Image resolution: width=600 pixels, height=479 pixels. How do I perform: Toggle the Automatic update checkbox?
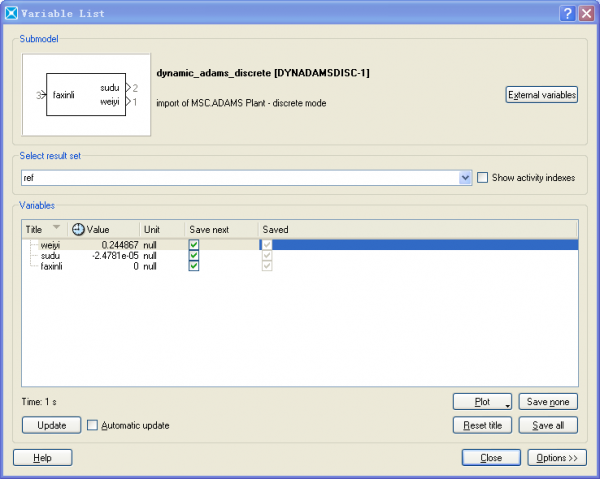click(93, 425)
